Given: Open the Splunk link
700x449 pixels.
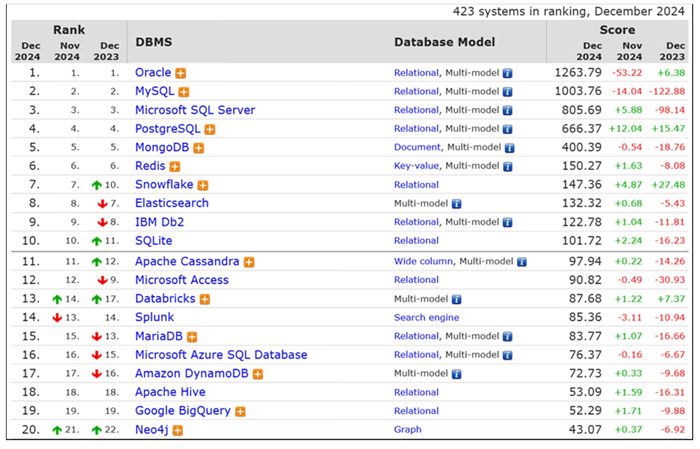Looking at the screenshot, I should coord(154,317).
